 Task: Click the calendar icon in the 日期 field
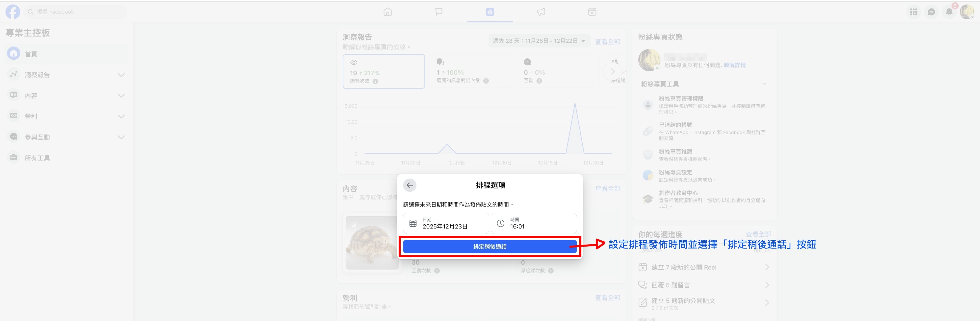[x=413, y=223]
